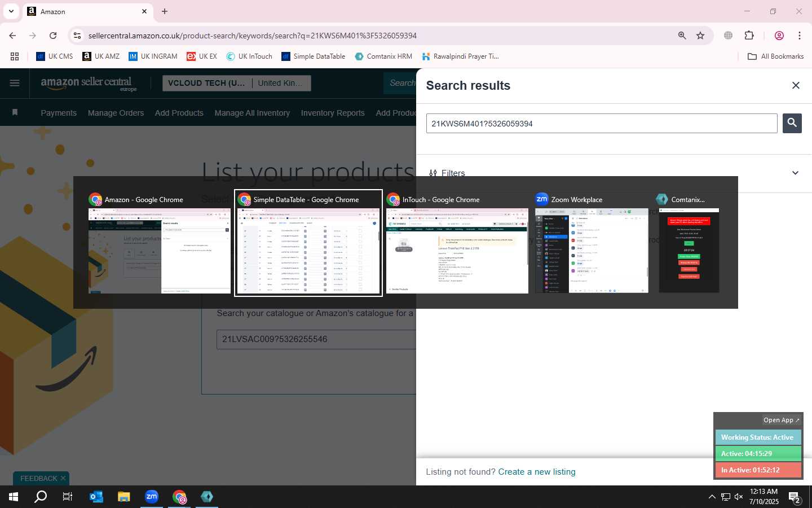This screenshot has width=812, height=508.
Task: Show hidden system tray icons
Action: (x=712, y=497)
